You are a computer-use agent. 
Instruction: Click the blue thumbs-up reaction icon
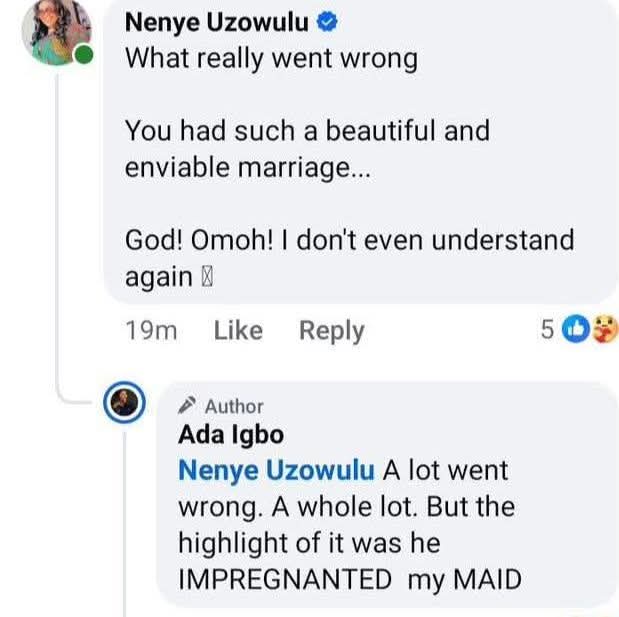click(x=576, y=329)
